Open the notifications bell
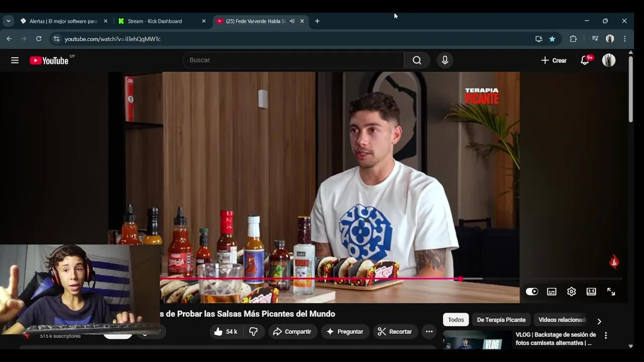This screenshot has height=362, width=644. coord(585,60)
